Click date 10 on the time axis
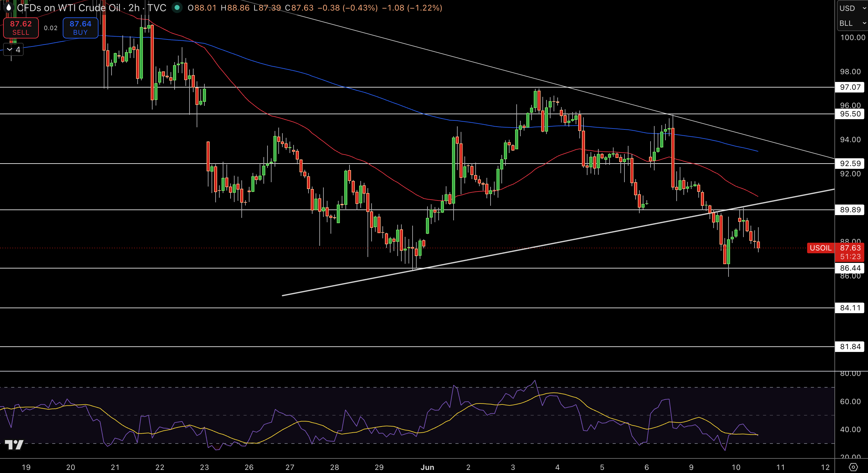Viewport: 868px width, 473px height. [x=736, y=467]
